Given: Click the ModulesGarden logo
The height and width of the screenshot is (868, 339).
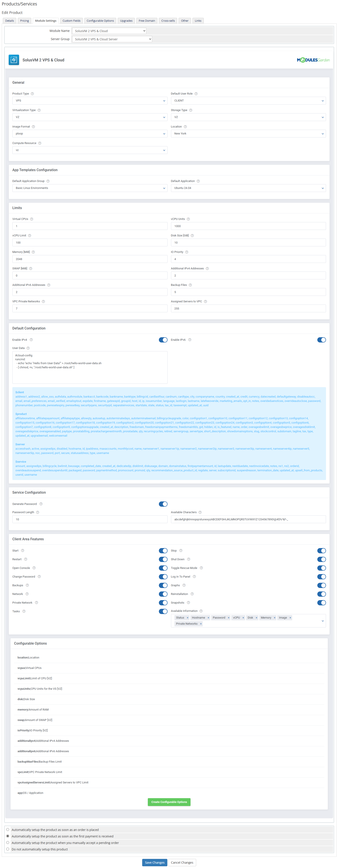Looking at the screenshot, I should (x=313, y=60).
